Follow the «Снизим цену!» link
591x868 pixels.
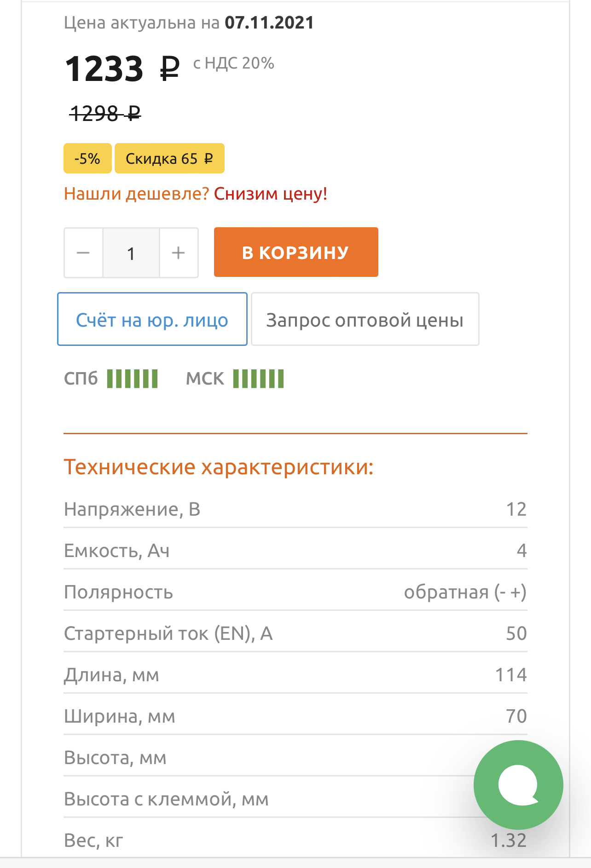[271, 194]
